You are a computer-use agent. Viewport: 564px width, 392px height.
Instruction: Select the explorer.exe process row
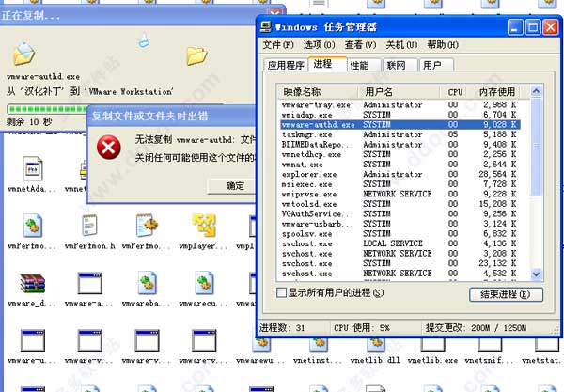pos(399,174)
